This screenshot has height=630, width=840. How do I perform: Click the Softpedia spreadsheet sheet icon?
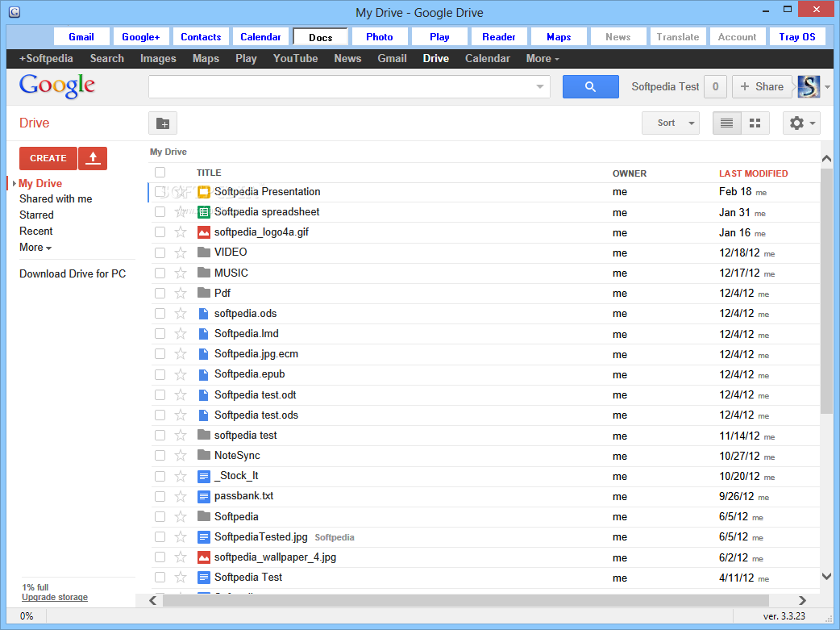(204, 212)
